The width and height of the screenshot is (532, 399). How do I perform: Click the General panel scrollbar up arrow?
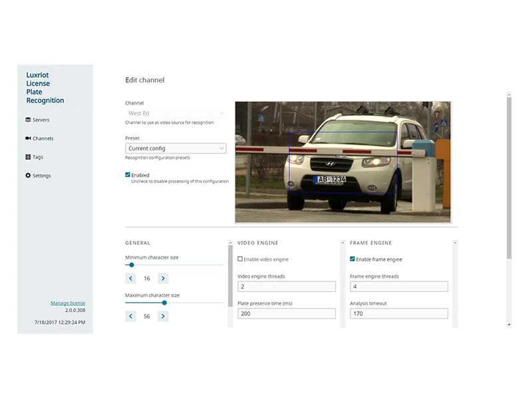pos(230,243)
